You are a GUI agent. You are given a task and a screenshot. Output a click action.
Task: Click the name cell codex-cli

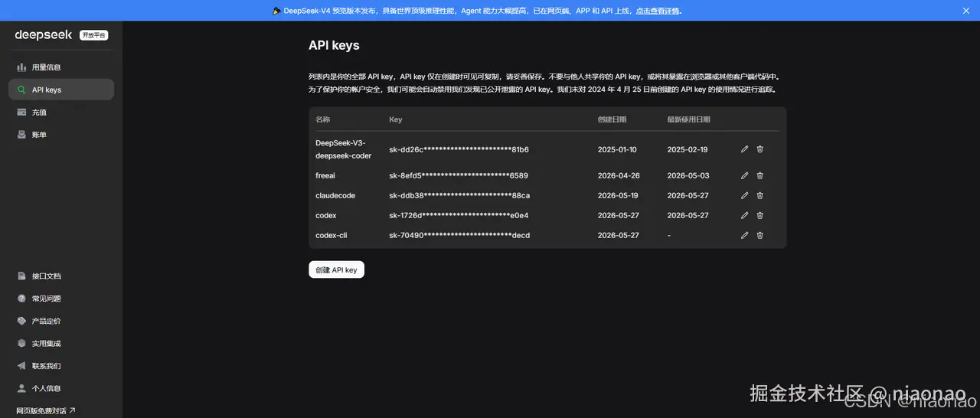coord(332,235)
